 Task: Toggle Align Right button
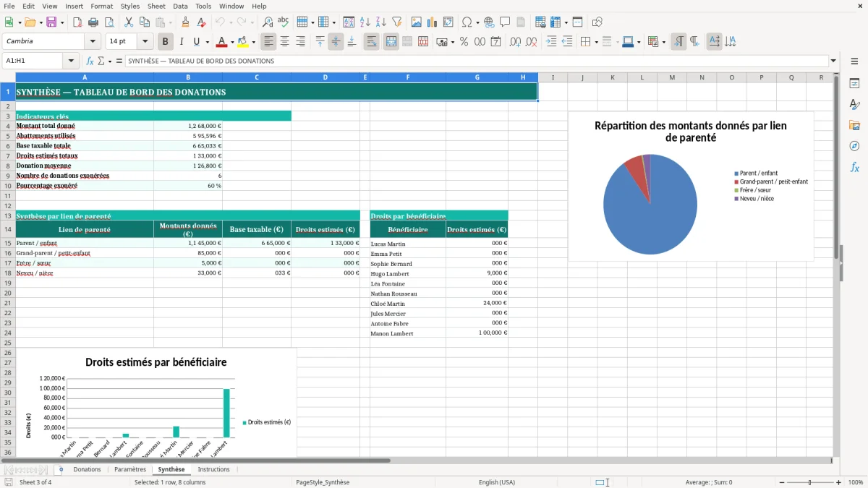point(301,42)
